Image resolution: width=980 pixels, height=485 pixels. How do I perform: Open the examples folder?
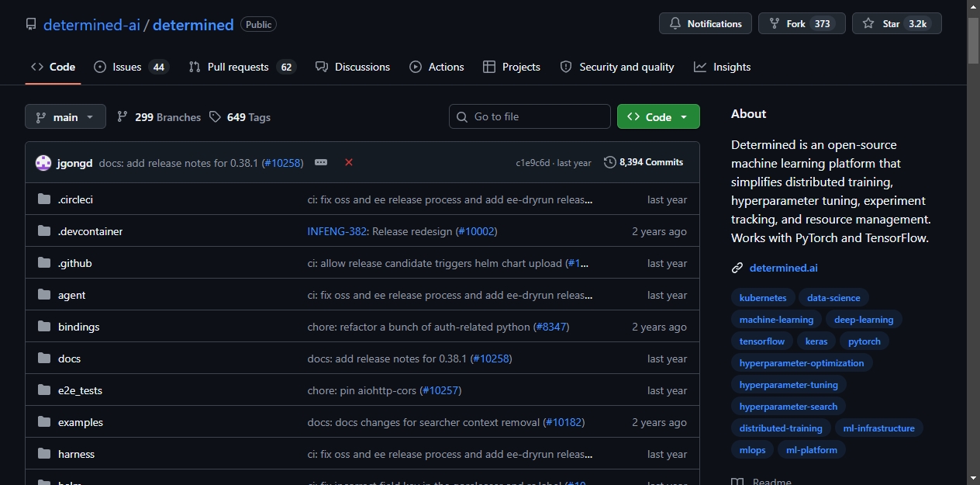click(x=81, y=422)
